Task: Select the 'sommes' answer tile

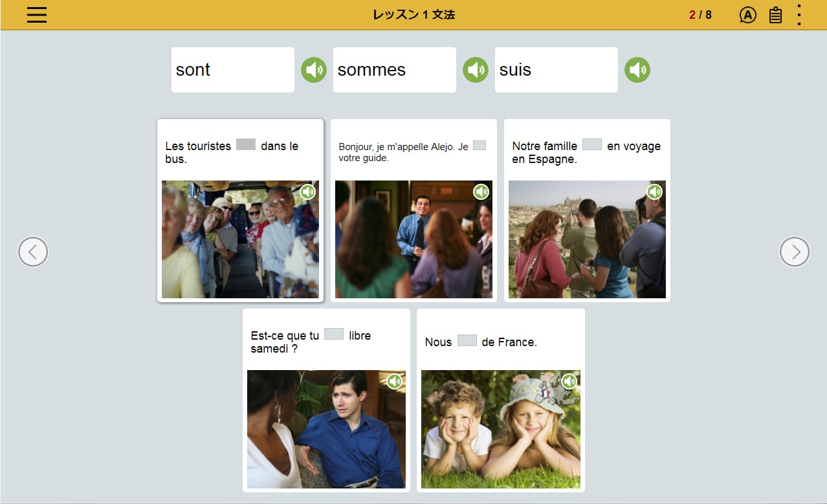Action: click(x=394, y=70)
